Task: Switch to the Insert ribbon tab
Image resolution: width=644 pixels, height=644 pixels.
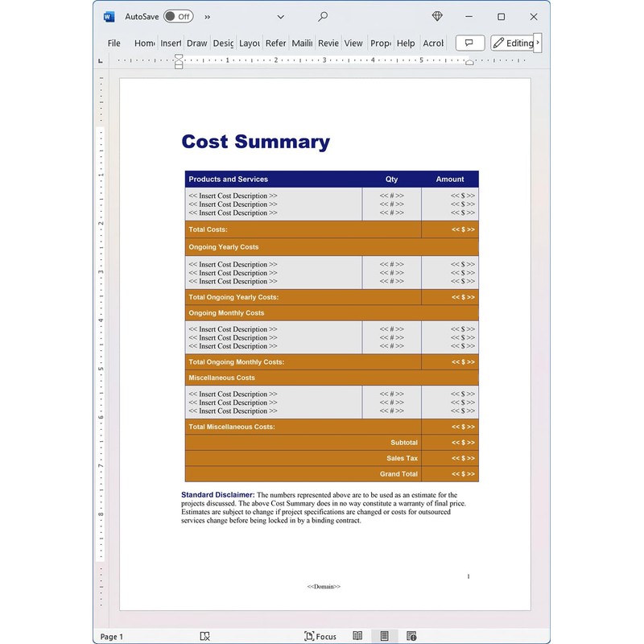Action: click(x=170, y=43)
